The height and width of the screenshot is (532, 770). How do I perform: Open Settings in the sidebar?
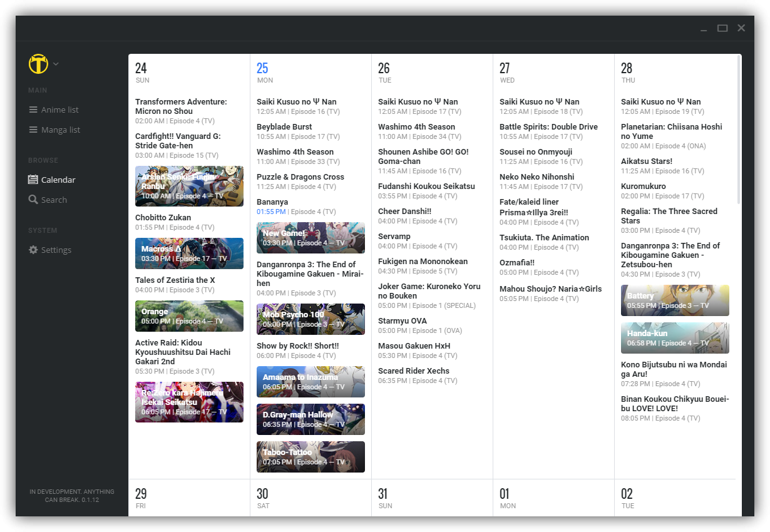(50, 250)
